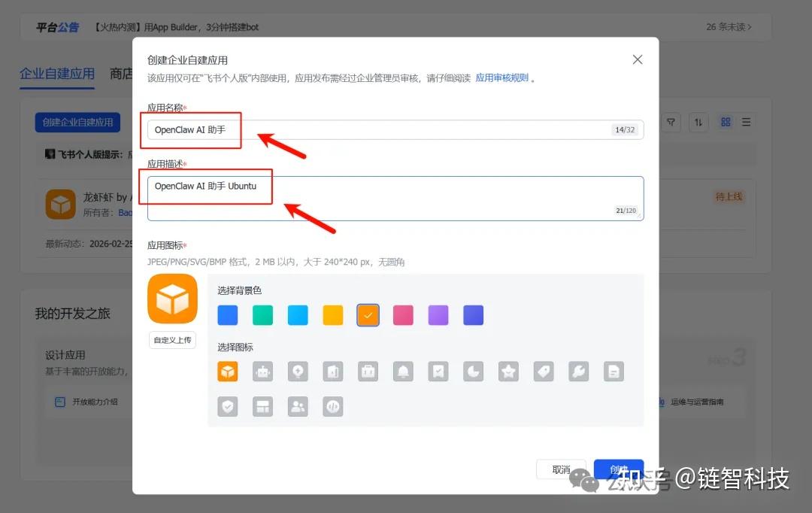Image resolution: width=812 pixels, height=513 pixels.
Task: Choose the shield checkmark app icon
Action: click(228, 407)
